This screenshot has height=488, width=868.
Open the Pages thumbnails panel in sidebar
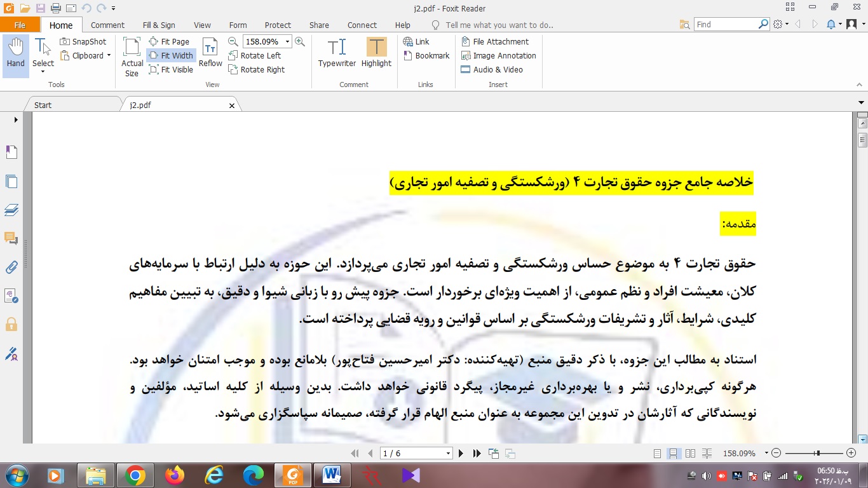(11, 182)
